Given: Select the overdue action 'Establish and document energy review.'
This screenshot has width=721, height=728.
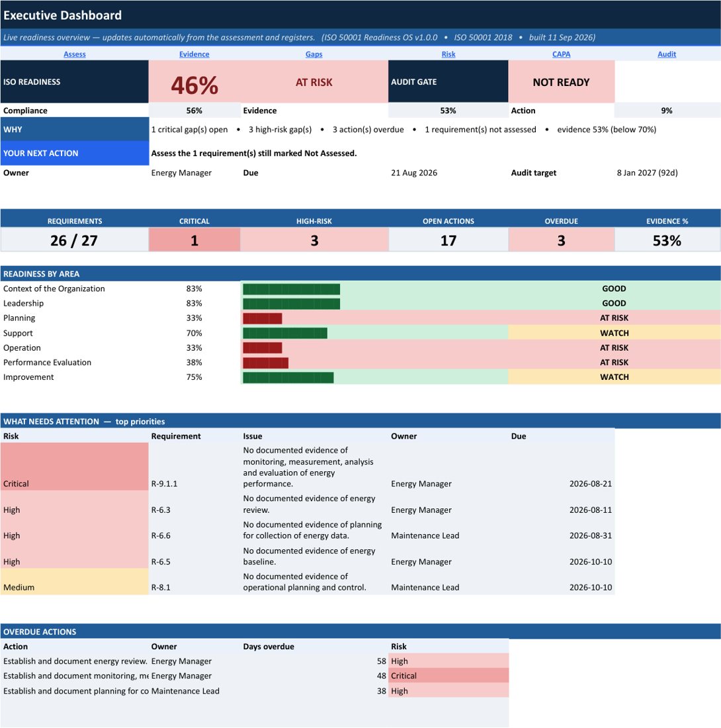Looking at the screenshot, I should 75,661.
